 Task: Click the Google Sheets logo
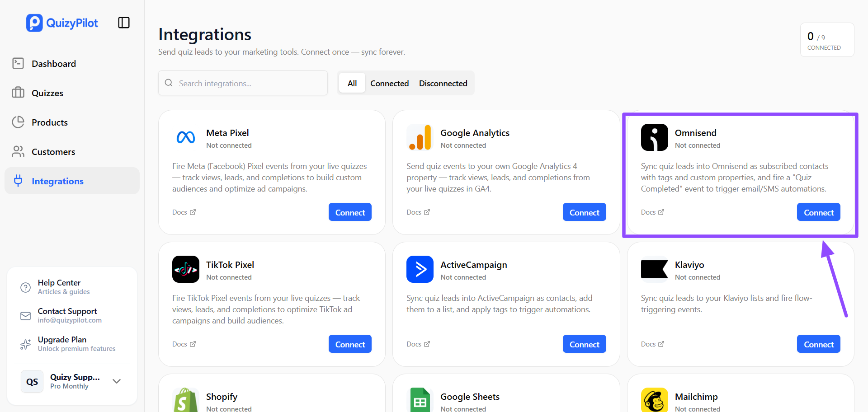click(420, 400)
